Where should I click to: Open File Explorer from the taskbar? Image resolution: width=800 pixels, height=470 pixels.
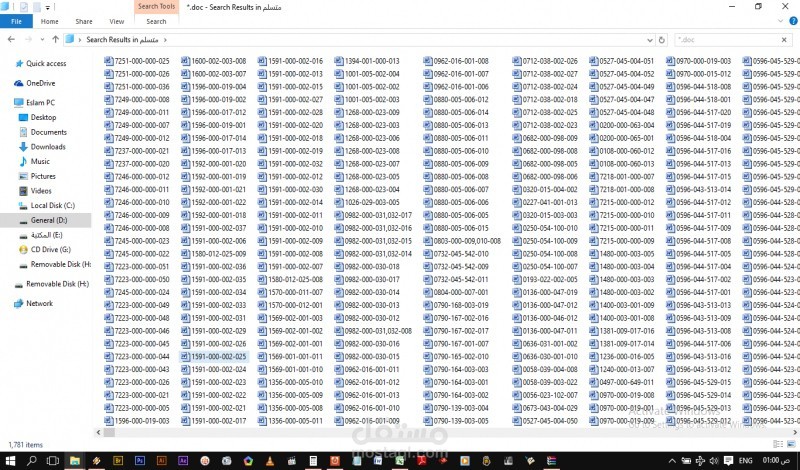[x=75, y=461]
